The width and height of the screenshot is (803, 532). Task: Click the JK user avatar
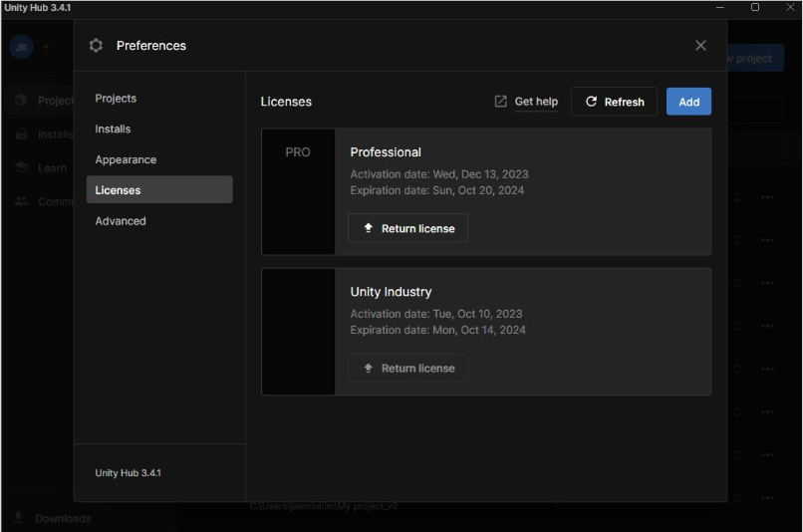pos(21,47)
